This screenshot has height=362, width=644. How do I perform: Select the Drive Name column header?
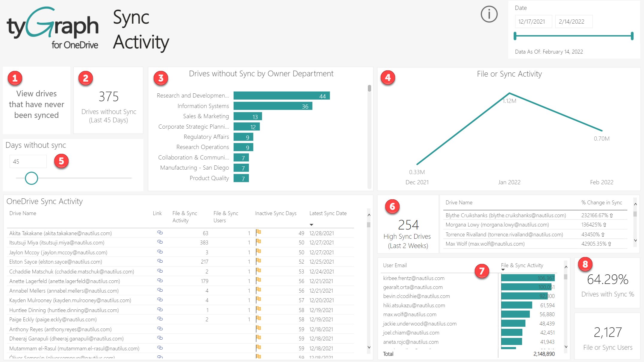[23, 213]
